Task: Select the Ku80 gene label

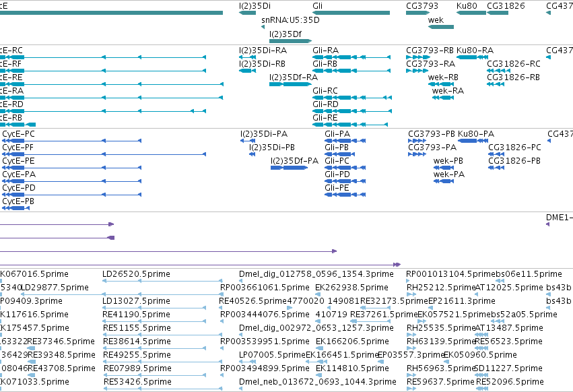Action: [x=467, y=6]
